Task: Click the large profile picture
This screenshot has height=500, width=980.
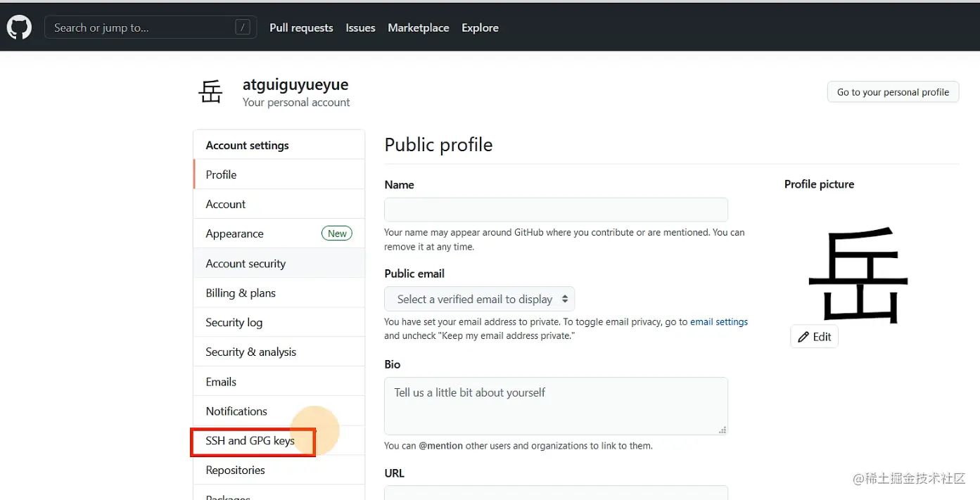Action: [858, 275]
